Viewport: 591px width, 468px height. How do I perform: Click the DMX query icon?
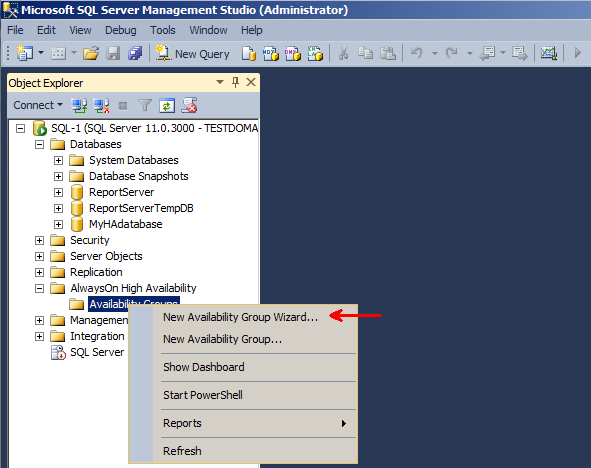pos(293,54)
